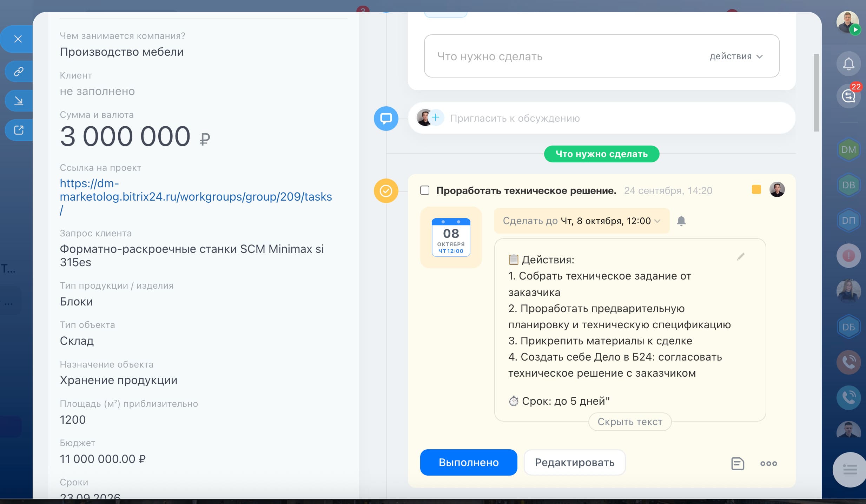Open the notifications bell
The height and width of the screenshot is (504, 866).
click(848, 64)
